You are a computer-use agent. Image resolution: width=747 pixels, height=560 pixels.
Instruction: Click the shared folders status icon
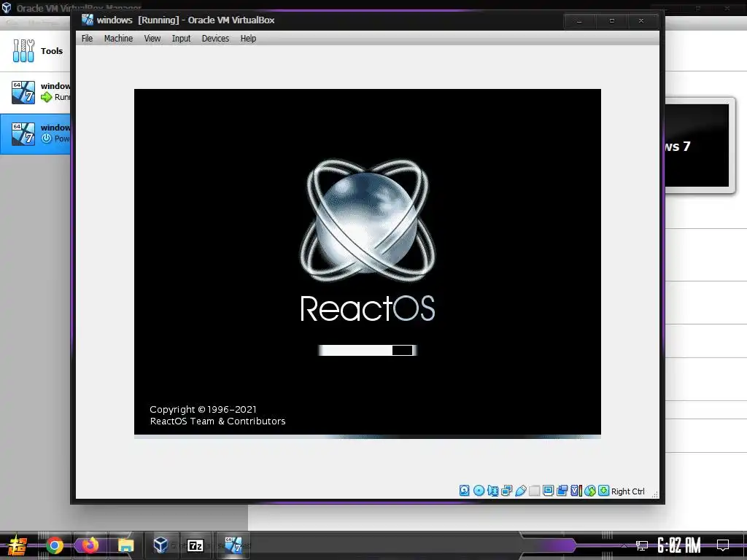tap(535, 491)
